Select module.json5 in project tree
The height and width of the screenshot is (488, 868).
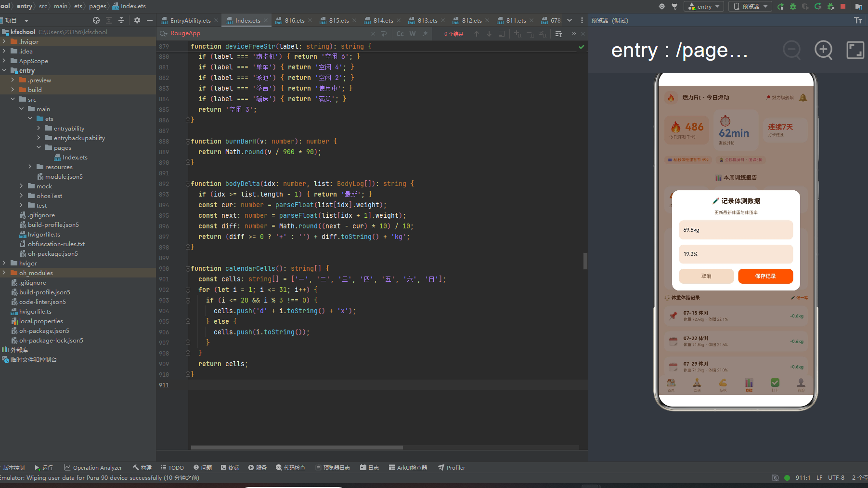click(x=60, y=176)
